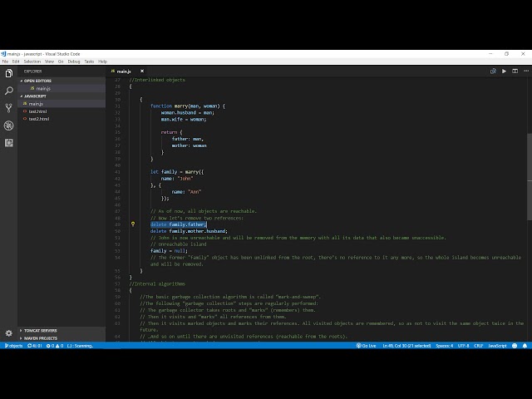Open the View menu
Image resolution: width=532 pixels, height=399 pixels.
coord(49,62)
